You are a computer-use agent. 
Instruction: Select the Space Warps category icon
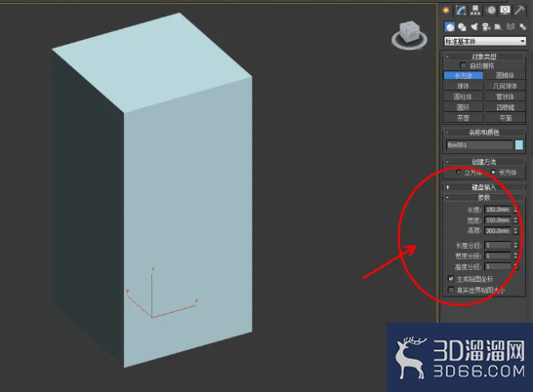511,27
